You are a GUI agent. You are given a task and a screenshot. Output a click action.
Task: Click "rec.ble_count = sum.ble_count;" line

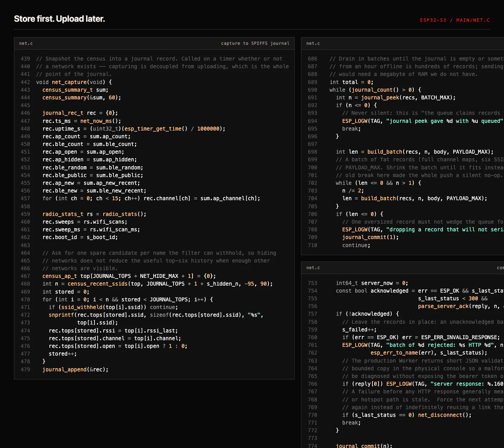click(x=90, y=144)
